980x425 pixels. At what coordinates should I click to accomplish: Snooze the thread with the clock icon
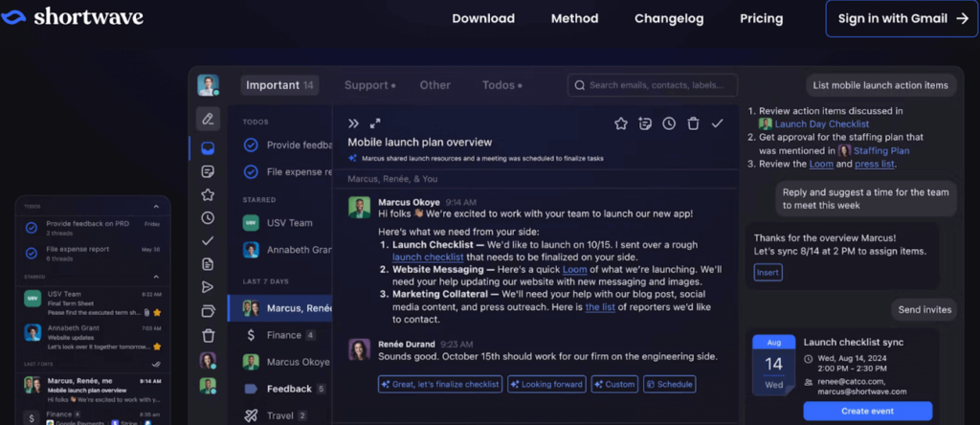point(669,123)
